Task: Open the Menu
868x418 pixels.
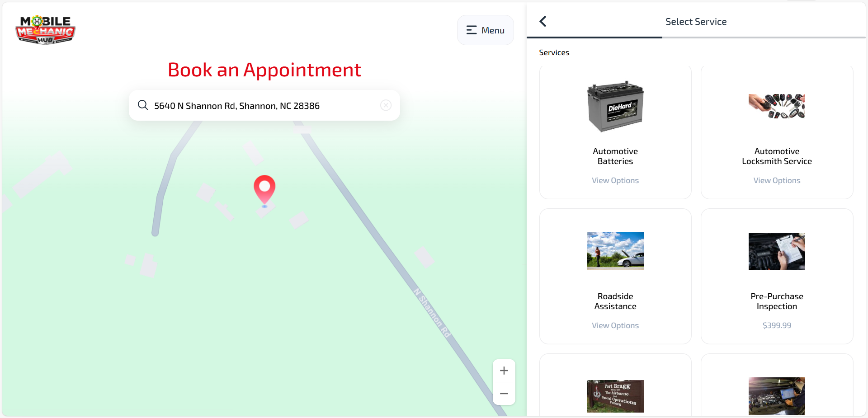Action: [x=485, y=30]
